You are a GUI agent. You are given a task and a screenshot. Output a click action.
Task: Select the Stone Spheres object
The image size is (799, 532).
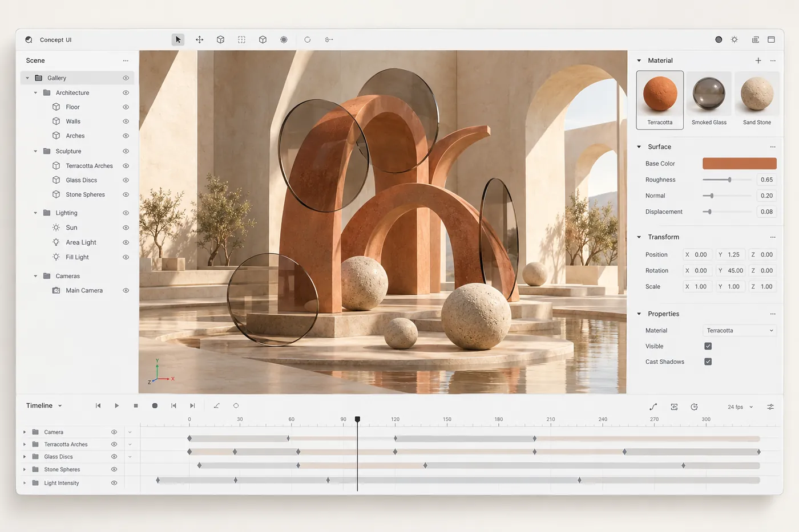click(x=85, y=194)
